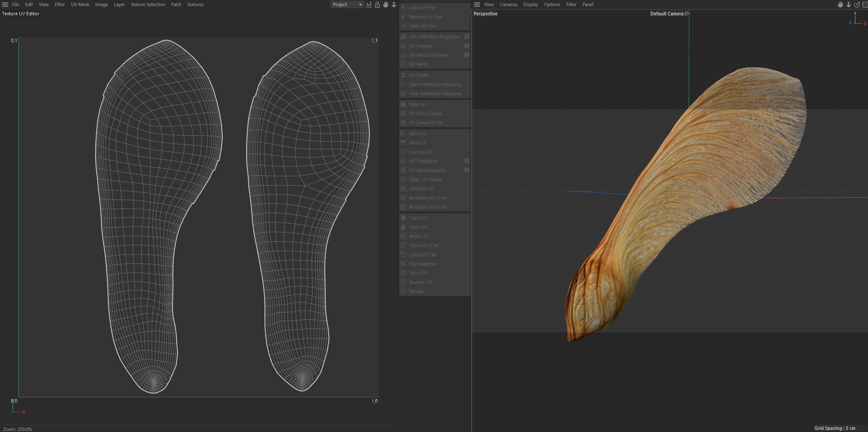The image size is (868, 432).
Task: Open Set UVW from Projection settings gear
Action: pyautogui.click(x=466, y=36)
